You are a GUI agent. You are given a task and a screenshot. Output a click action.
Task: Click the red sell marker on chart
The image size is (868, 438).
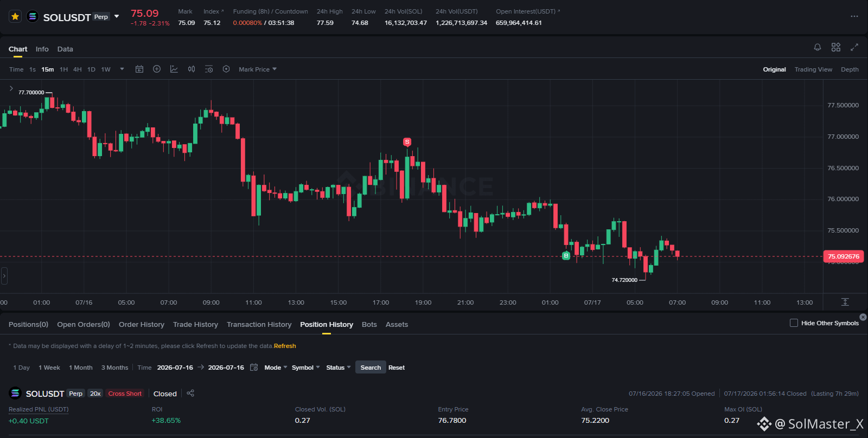pos(407,142)
